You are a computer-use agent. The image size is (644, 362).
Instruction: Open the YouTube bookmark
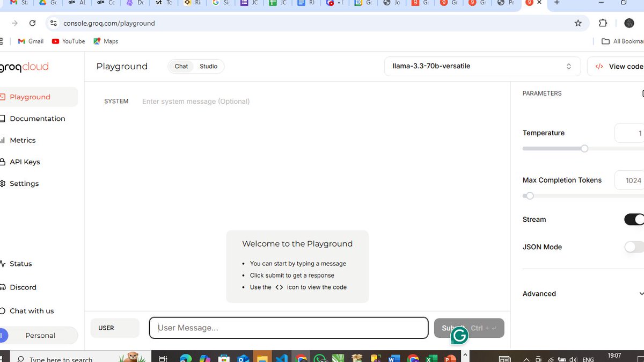[68, 41]
